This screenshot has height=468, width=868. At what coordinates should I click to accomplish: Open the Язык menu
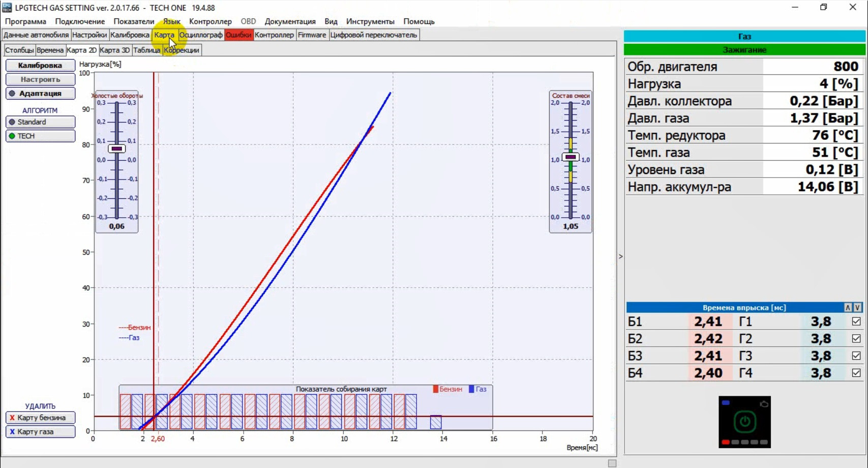click(x=171, y=21)
